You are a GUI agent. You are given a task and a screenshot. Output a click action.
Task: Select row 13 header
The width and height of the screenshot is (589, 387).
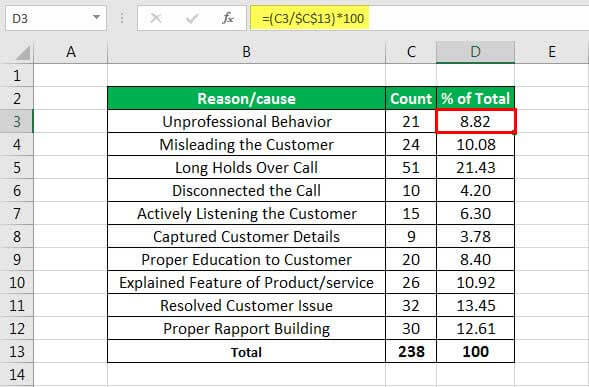(17, 352)
